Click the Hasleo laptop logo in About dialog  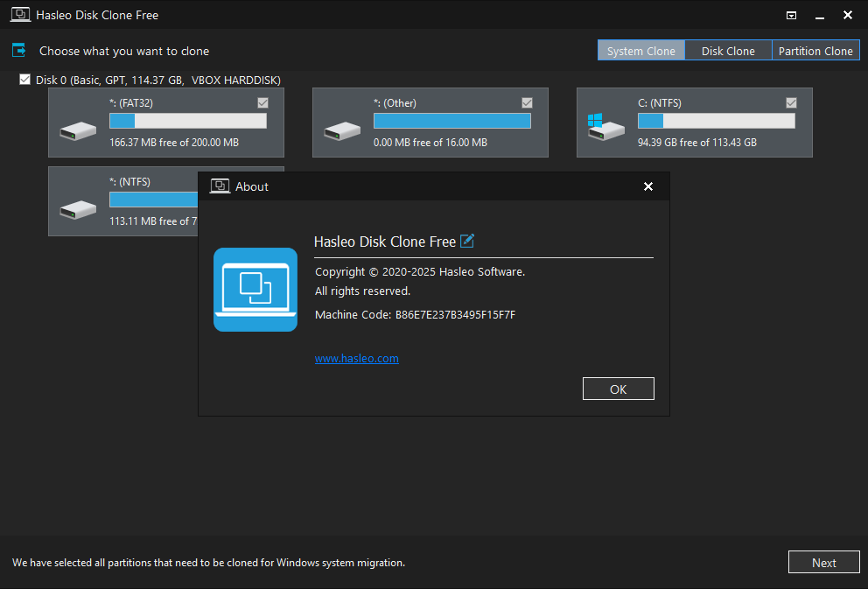[x=255, y=290]
